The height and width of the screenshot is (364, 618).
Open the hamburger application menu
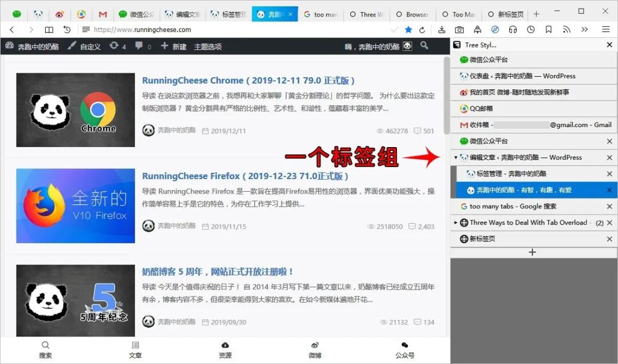tap(606, 30)
